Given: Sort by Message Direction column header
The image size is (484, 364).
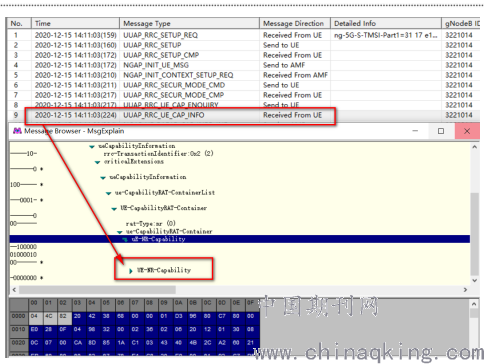Looking at the screenshot, I should coord(295,23).
